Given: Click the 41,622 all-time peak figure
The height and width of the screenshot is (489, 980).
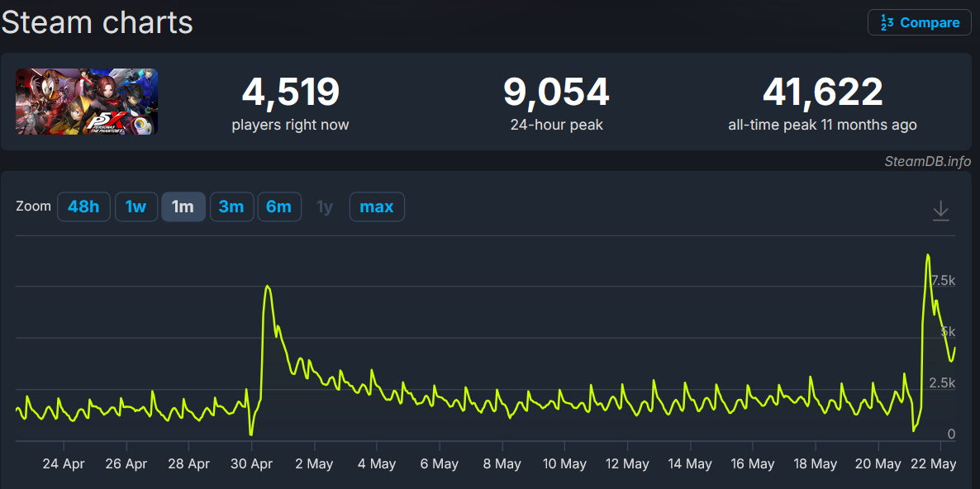Looking at the screenshot, I should (x=822, y=92).
